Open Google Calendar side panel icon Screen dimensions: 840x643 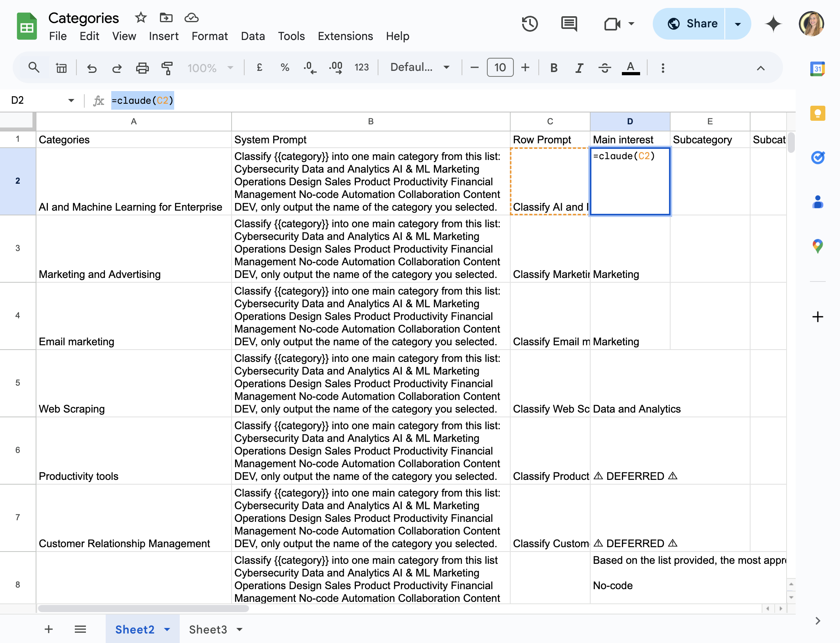tap(817, 69)
